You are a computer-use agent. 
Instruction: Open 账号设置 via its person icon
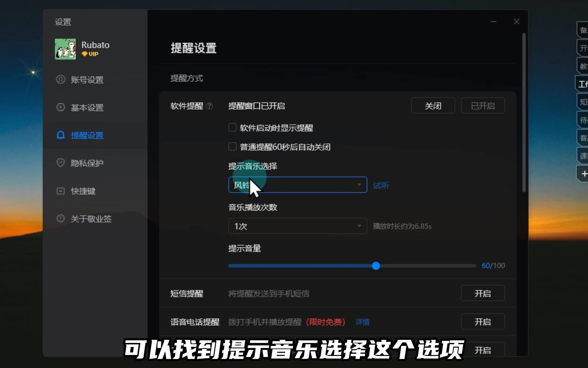(61, 79)
